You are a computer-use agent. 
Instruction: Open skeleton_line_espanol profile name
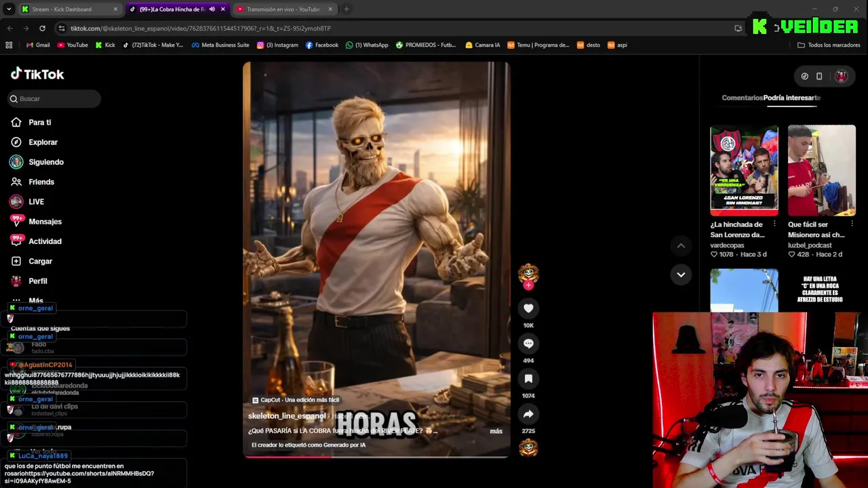click(x=287, y=416)
